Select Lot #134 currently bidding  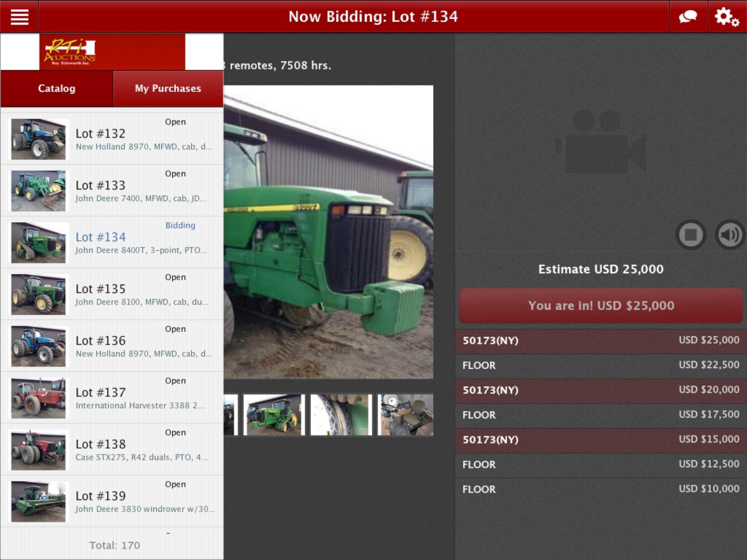[x=112, y=242]
